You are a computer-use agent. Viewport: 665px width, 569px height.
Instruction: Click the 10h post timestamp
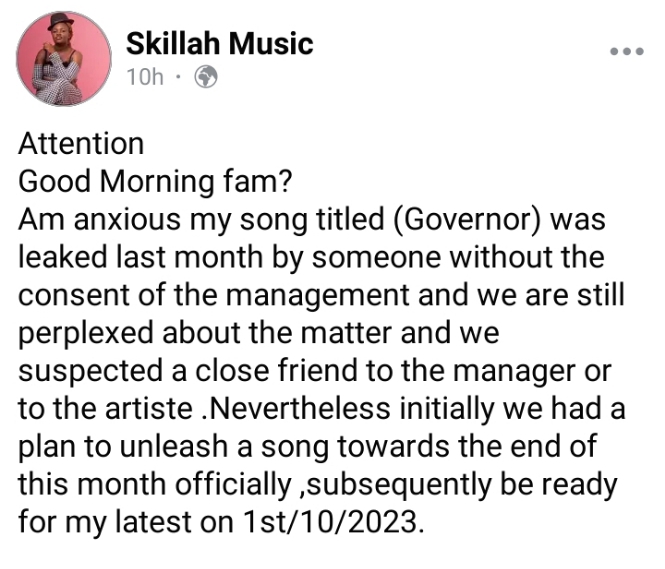tap(145, 77)
